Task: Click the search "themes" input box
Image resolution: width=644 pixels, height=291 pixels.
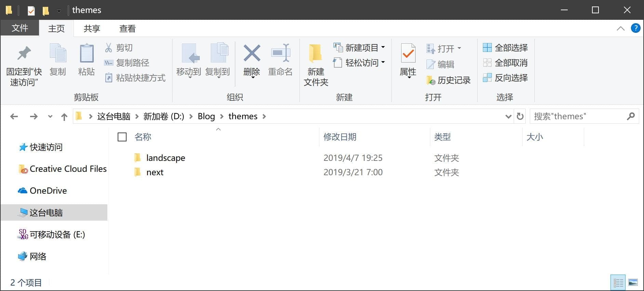Action: (578, 116)
